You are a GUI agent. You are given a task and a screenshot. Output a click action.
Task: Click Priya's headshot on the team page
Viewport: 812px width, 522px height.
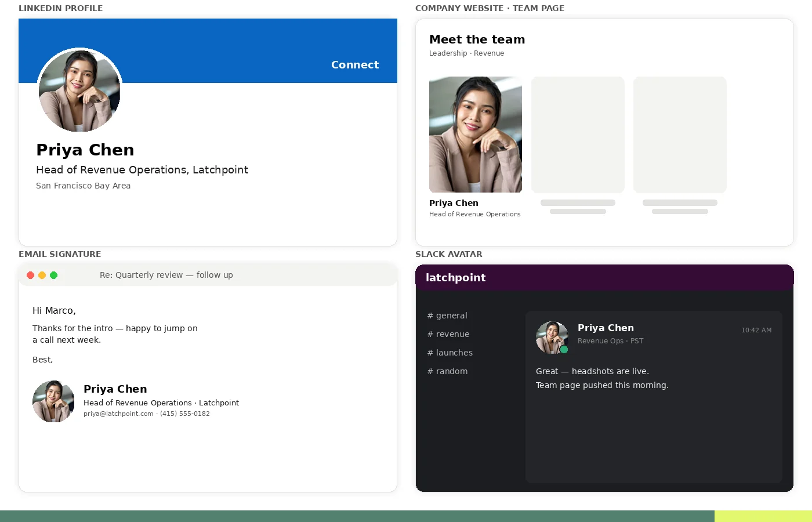tap(475, 135)
